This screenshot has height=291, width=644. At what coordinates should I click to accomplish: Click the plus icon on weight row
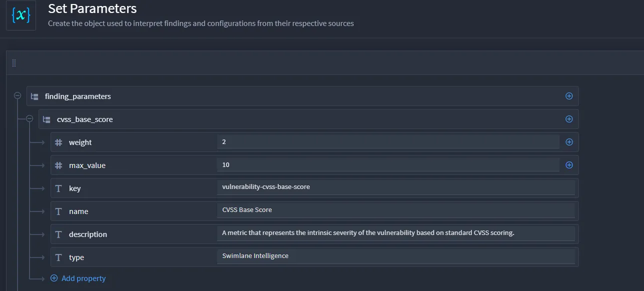[569, 142]
